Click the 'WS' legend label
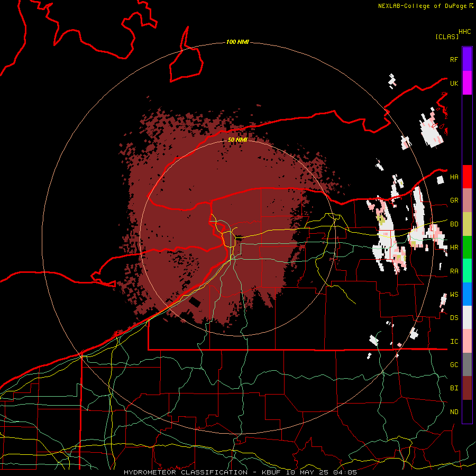The width and height of the screenshot is (476, 476). pos(454,295)
